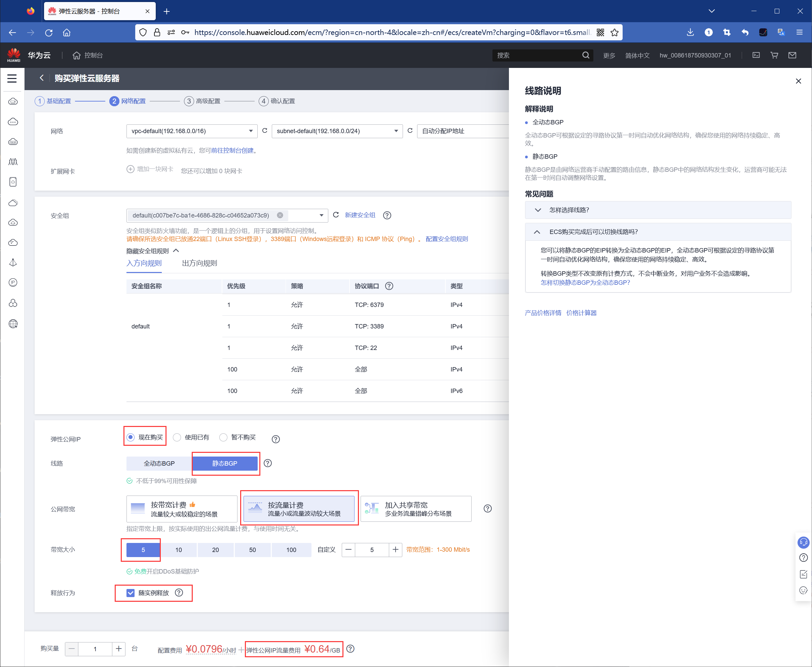This screenshot has width=812, height=667.
Task: Click the Elastic IP sidebar icon
Action: pyautogui.click(x=13, y=282)
